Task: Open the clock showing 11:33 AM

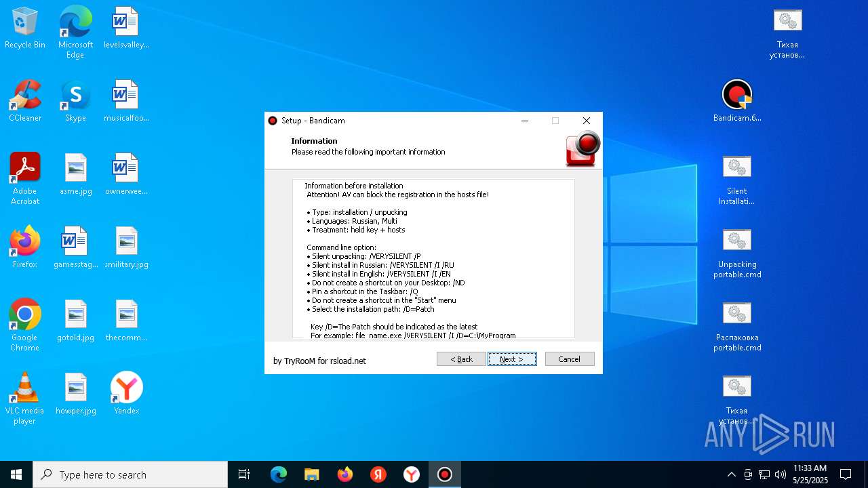Action: [x=810, y=474]
